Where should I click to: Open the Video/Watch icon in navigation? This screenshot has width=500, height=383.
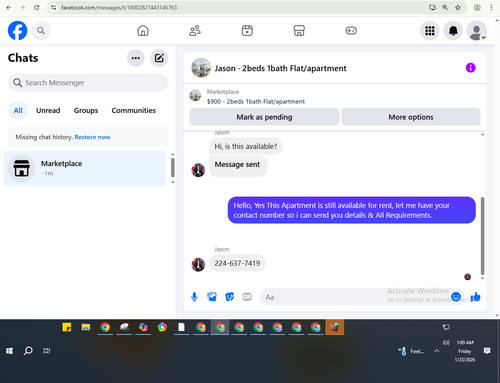point(247,31)
